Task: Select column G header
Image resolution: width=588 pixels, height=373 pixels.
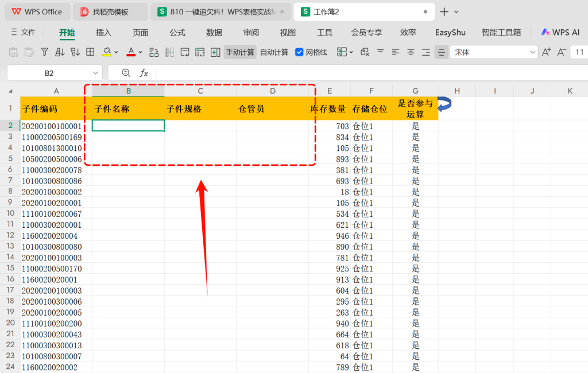Action: point(415,91)
